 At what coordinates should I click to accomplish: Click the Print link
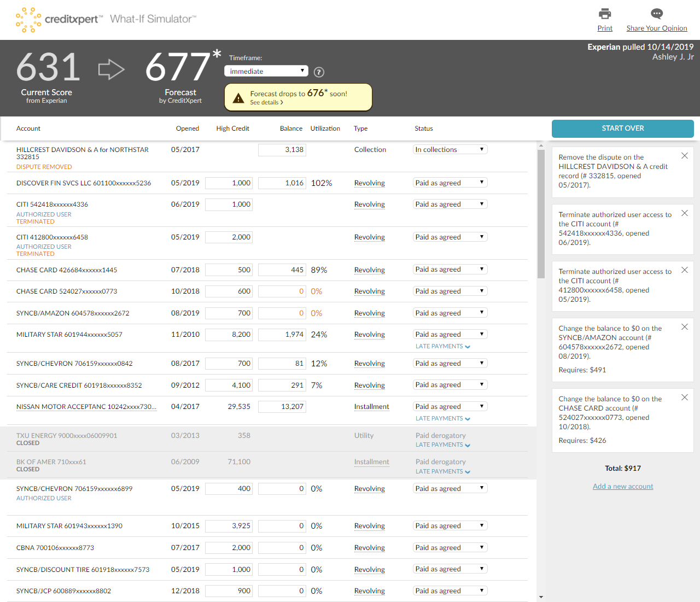coord(605,28)
